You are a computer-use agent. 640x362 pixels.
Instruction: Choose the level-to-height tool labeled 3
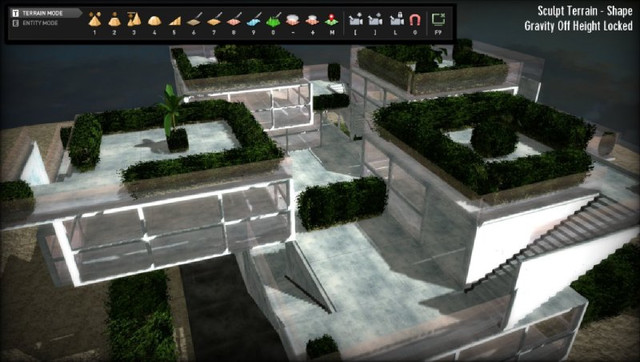point(134,20)
